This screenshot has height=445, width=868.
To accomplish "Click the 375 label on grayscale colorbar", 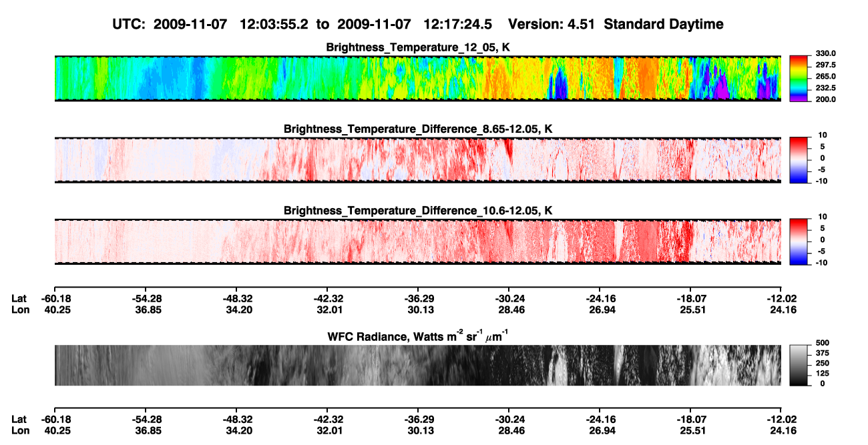I will coord(821,354).
